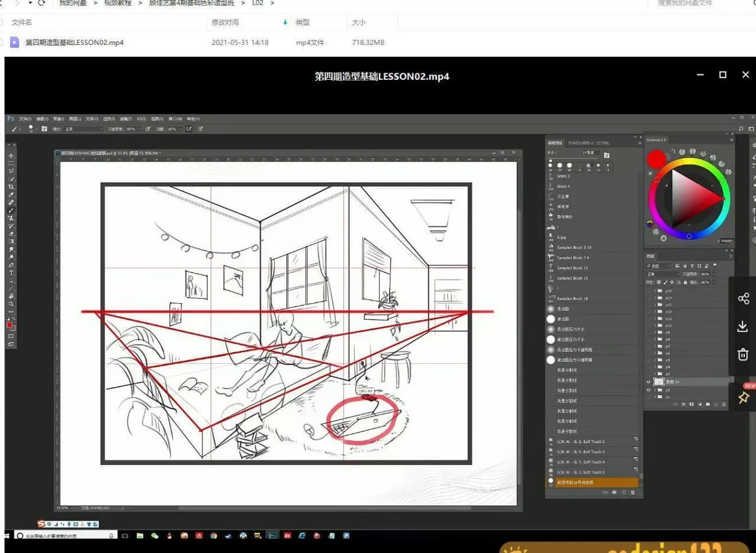Select the Sampled Brush 16 preset
This screenshot has height=553, width=756.
pyautogui.click(x=572, y=268)
